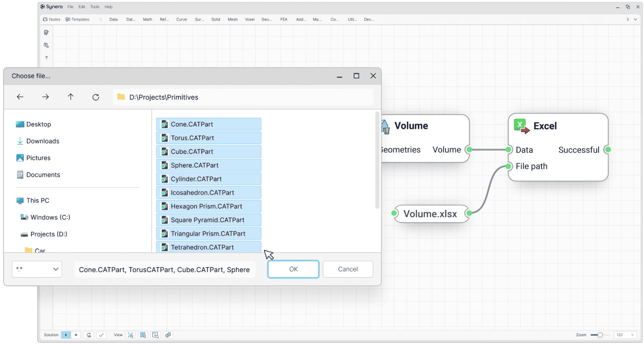The width and height of the screenshot is (644, 344).
Task: Select the Windows (C:) drive
Action: 45,217
